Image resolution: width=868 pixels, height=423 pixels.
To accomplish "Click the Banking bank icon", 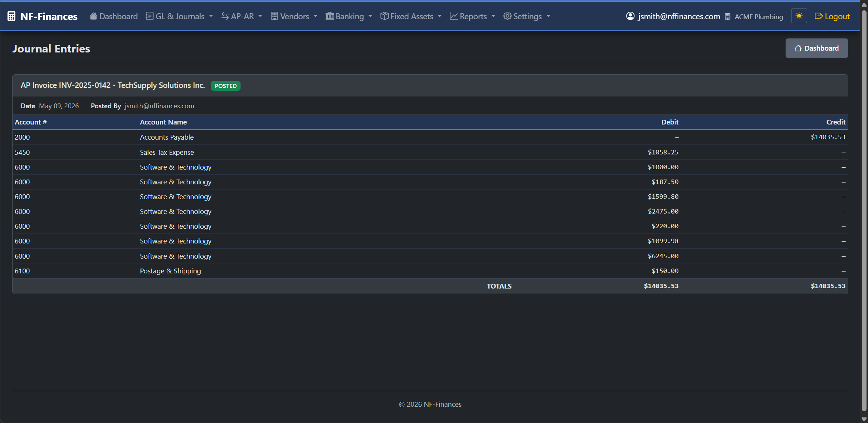I will 330,16.
